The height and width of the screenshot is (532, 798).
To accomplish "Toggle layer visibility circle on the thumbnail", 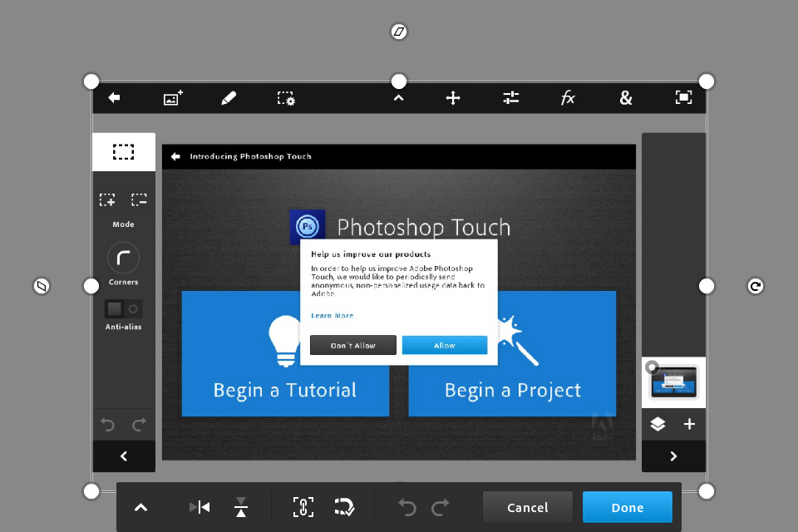I will click(x=652, y=367).
